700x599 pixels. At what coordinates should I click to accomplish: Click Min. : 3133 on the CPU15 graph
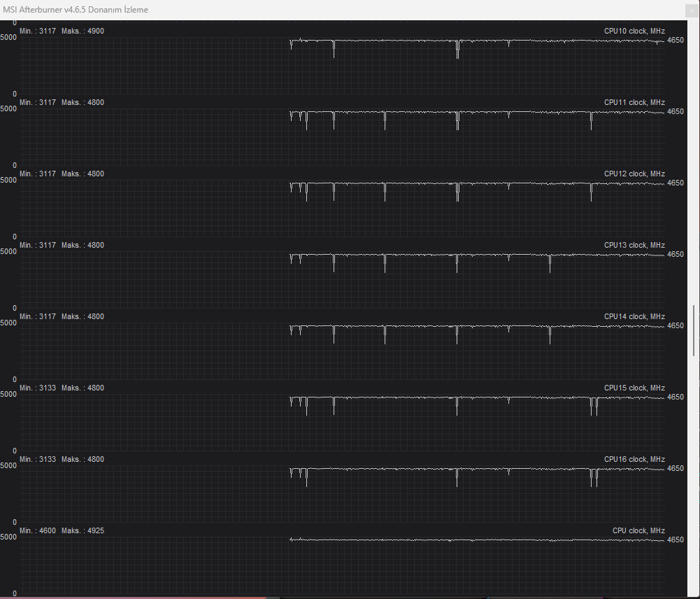(38, 388)
